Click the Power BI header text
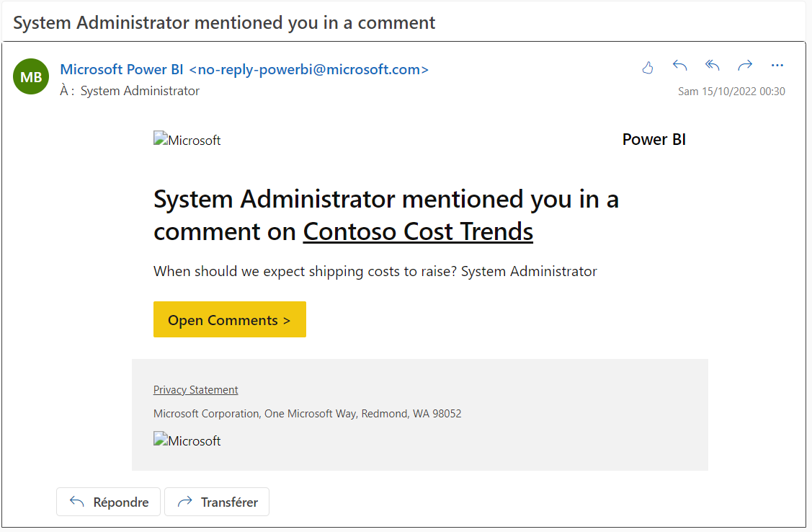This screenshot has height=532, width=812. click(x=654, y=139)
